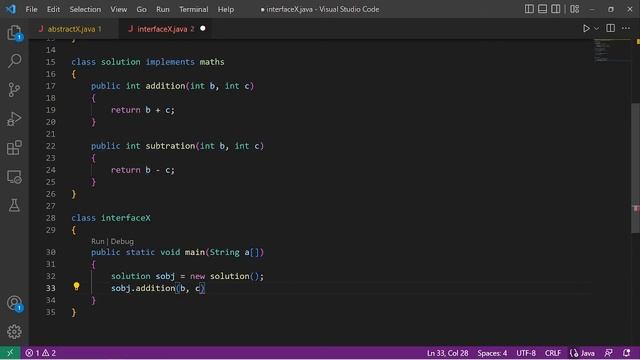Toggle the secondary side bar

pyautogui.click(x=556, y=9)
